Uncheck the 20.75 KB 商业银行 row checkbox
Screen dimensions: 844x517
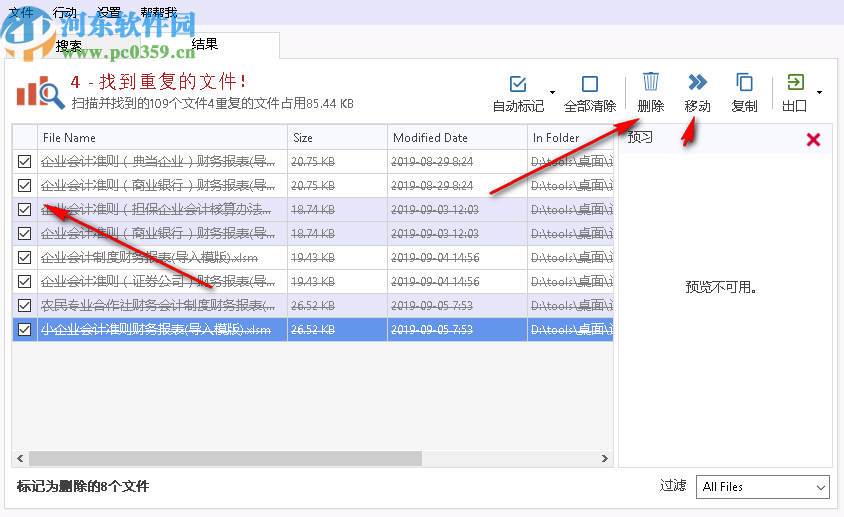click(x=24, y=185)
